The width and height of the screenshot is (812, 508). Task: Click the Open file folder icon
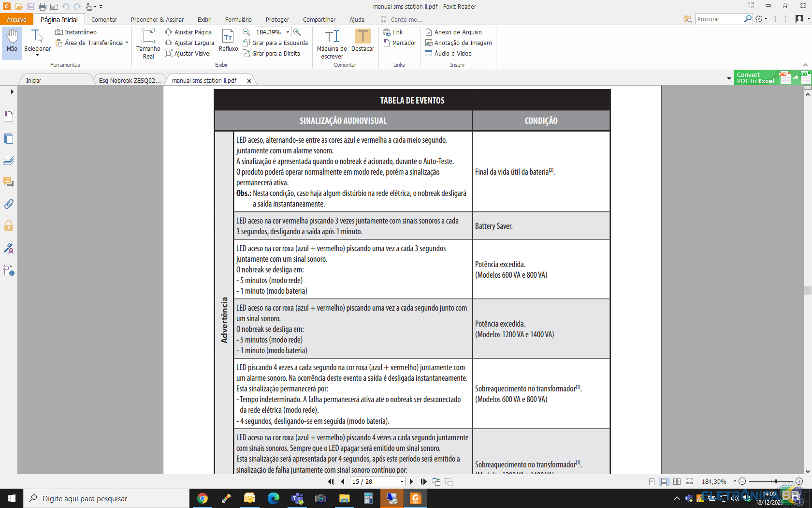(x=19, y=7)
